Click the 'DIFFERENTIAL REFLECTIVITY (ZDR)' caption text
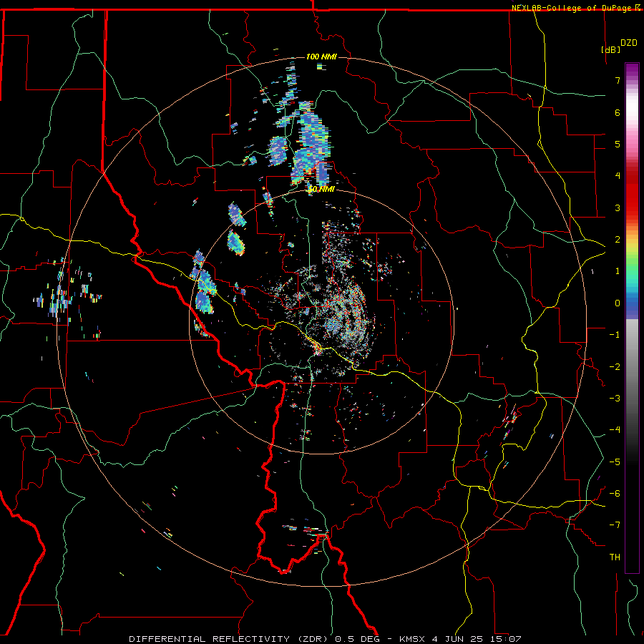644x644 pixels. click(230, 639)
